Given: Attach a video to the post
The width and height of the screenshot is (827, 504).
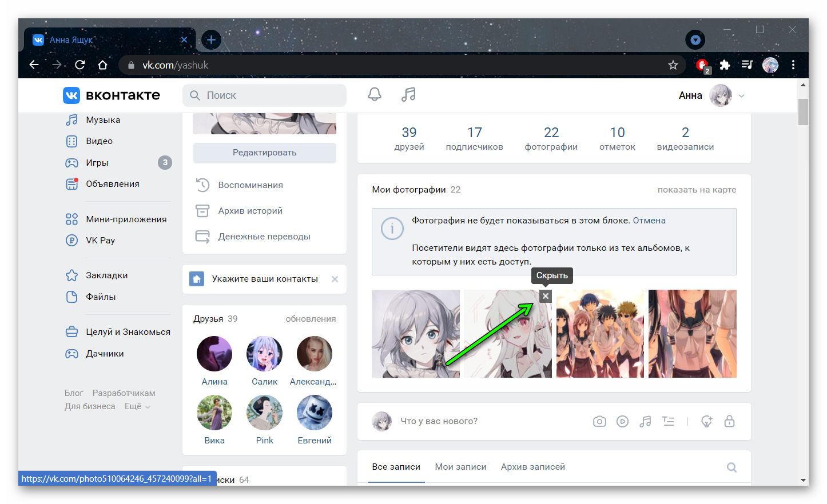Looking at the screenshot, I should 622,422.
